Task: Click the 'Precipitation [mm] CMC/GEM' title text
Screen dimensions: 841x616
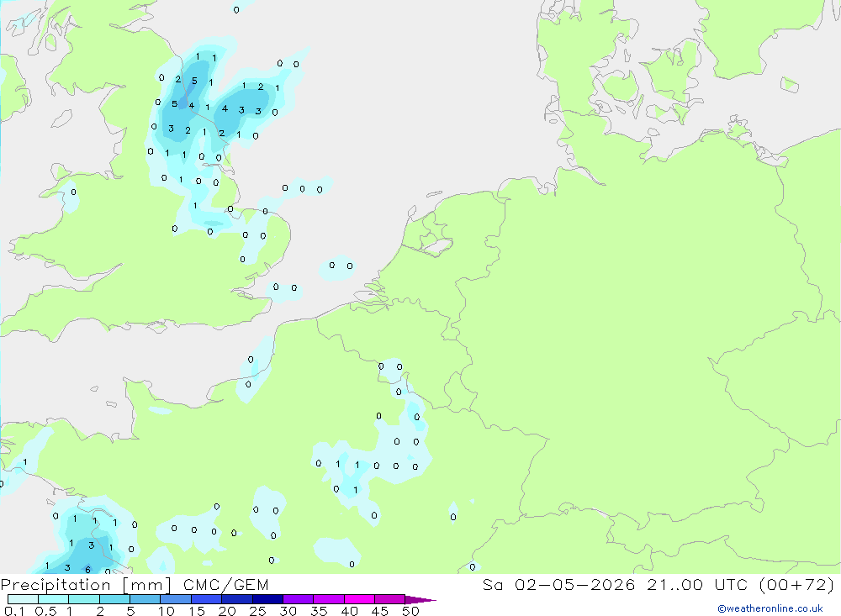Action: coord(135,584)
